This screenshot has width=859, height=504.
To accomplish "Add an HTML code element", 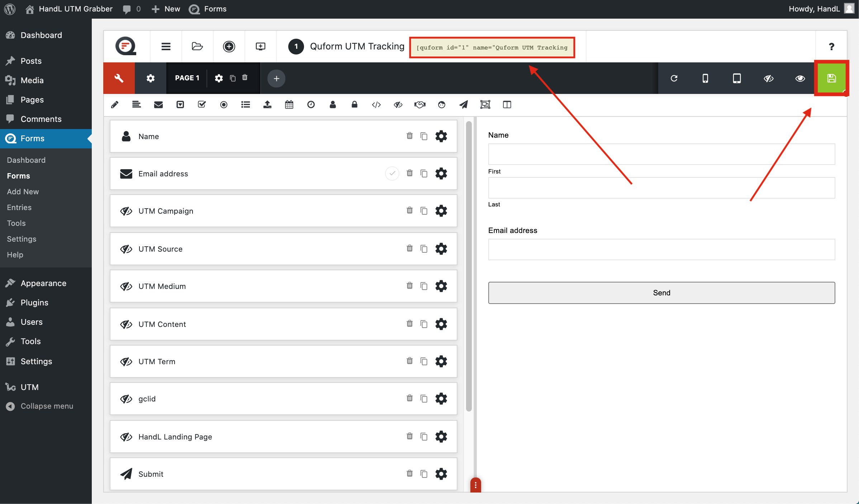I will point(376,105).
